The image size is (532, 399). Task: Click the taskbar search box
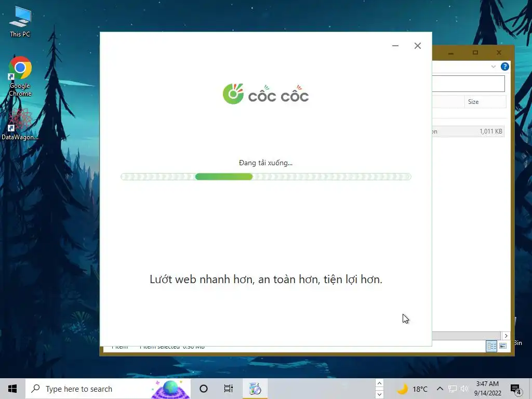(x=108, y=389)
